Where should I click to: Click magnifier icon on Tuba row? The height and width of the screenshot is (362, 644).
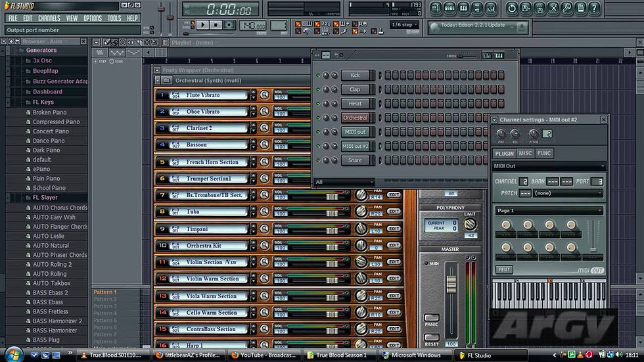[264, 212]
